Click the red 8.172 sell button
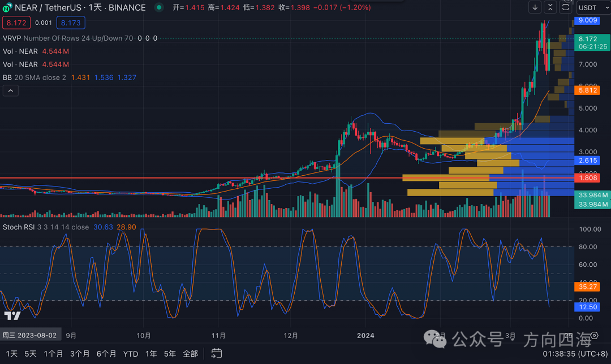The height and width of the screenshot is (364, 611). [16, 23]
